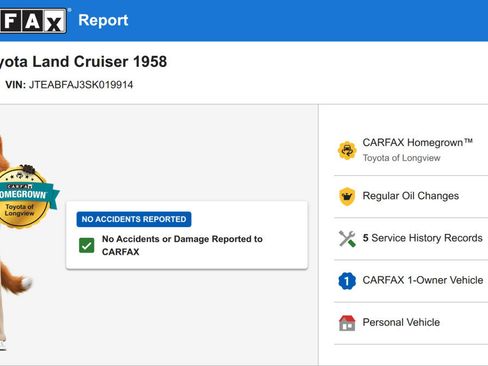Click the VIN number JTEABFAJ3SK019914
The width and height of the screenshot is (488, 366).
[x=81, y=85]
